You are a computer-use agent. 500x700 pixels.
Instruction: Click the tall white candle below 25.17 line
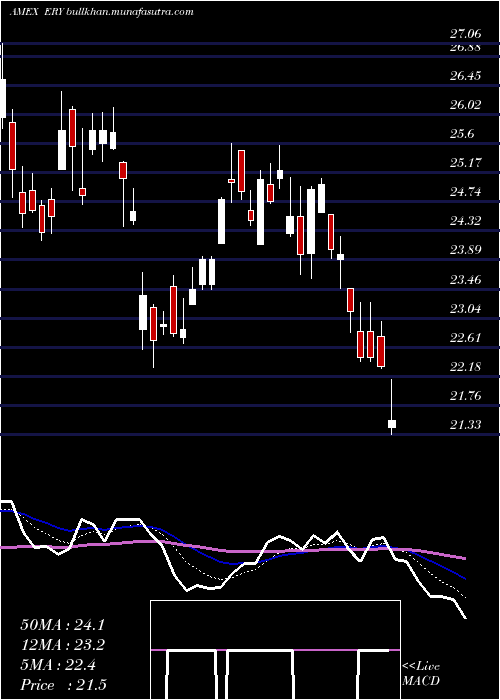[x=260, y=212]
